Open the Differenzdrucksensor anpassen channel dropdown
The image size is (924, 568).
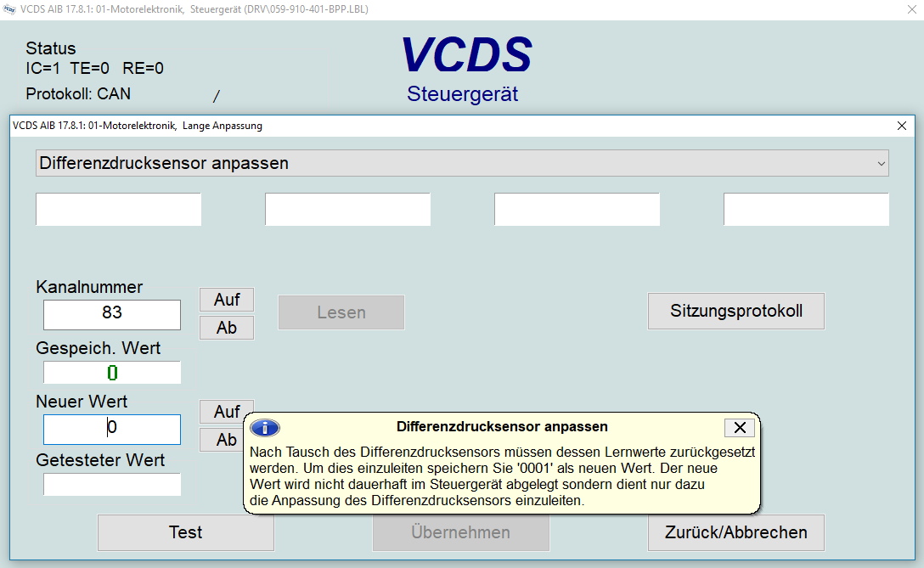click(x=462, y=163)
